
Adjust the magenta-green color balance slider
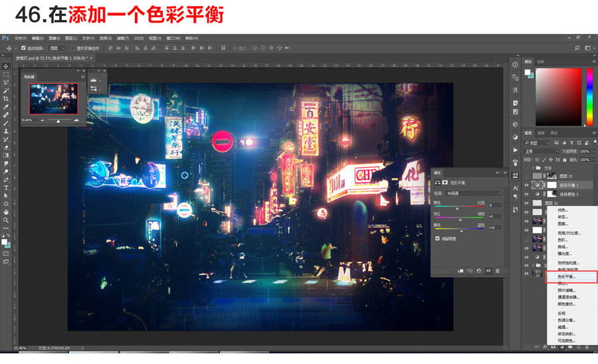460,219
